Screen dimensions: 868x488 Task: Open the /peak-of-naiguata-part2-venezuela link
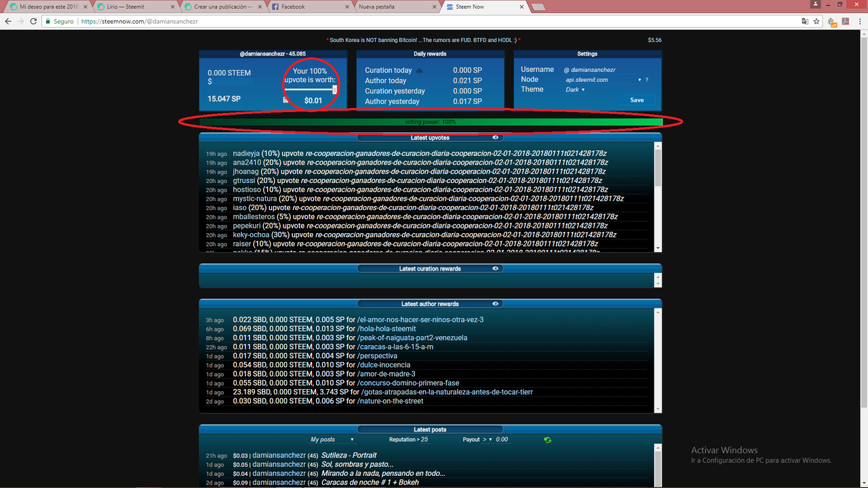(x=412, y=338)
